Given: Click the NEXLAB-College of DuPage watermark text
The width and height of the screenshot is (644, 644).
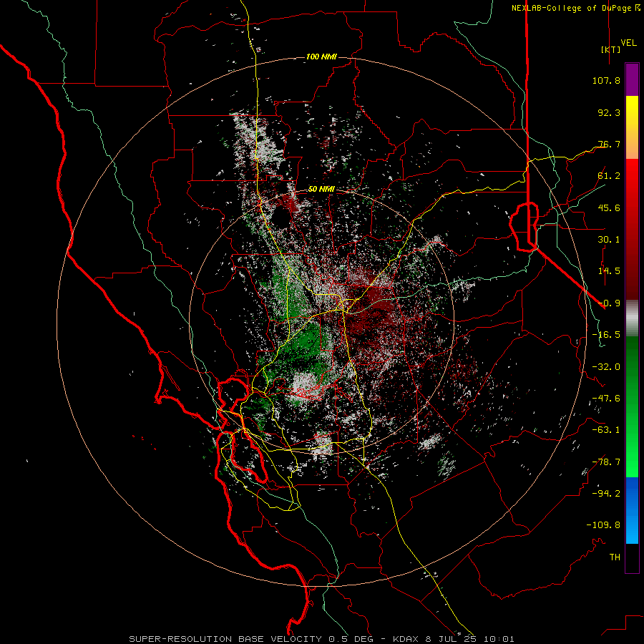Looking at the screenshot, I should [x=575, y=8].
